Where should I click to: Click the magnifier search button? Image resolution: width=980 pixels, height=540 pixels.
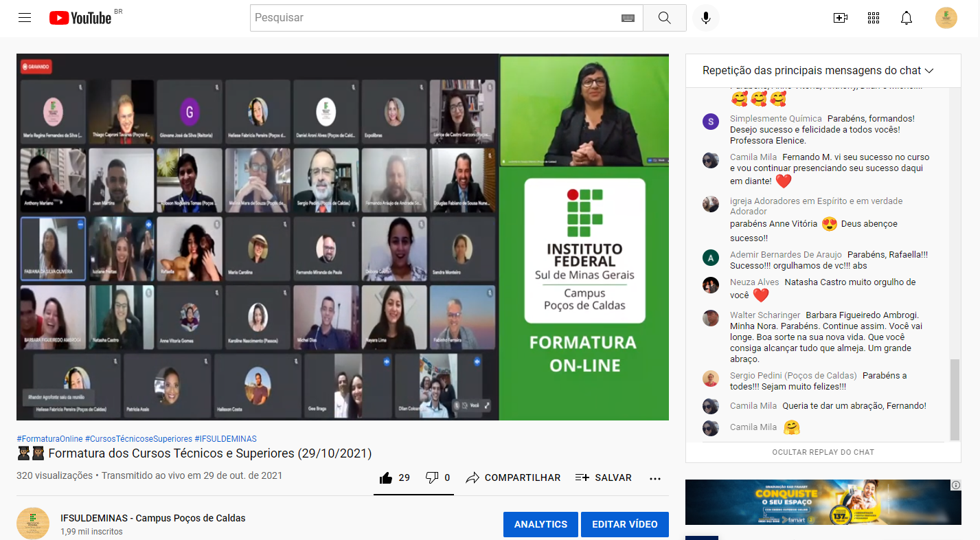click(664, 18)
